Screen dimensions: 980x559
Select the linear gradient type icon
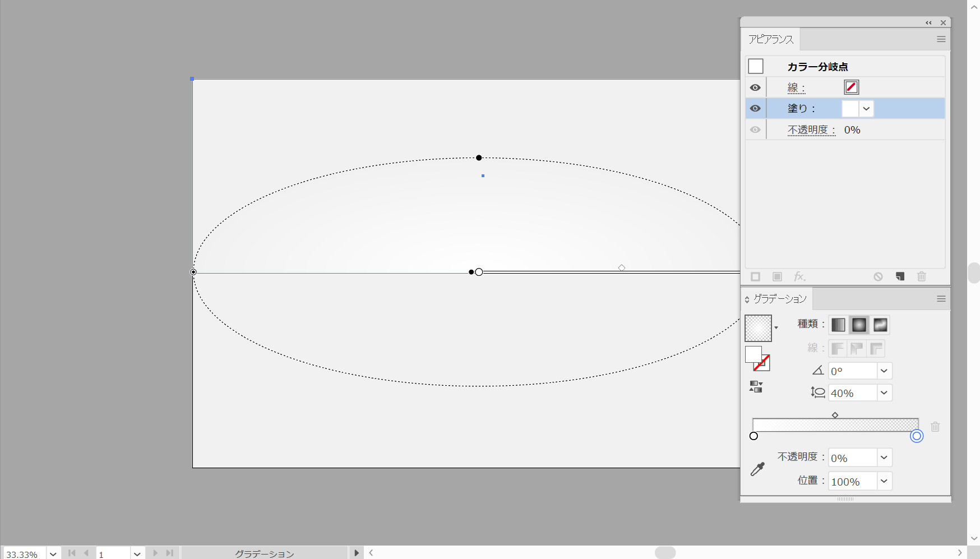tap(838, 325)
